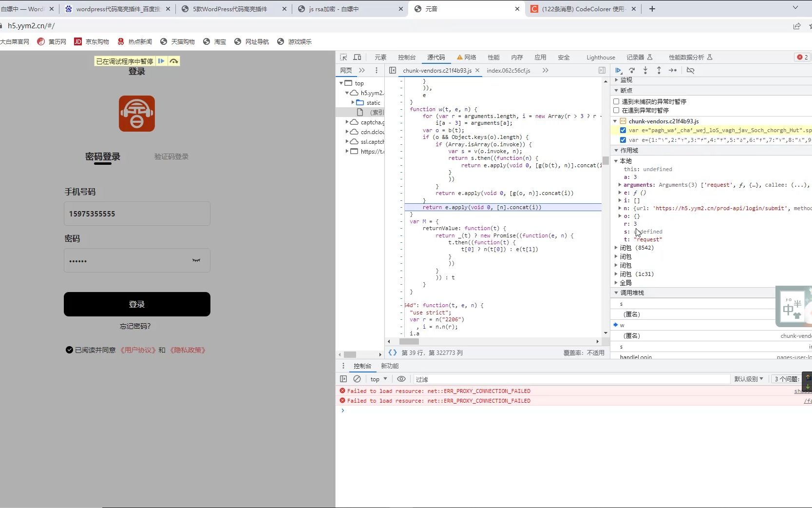Step over from the page overlay
812x508 pixels.
[x=174, y=61]
